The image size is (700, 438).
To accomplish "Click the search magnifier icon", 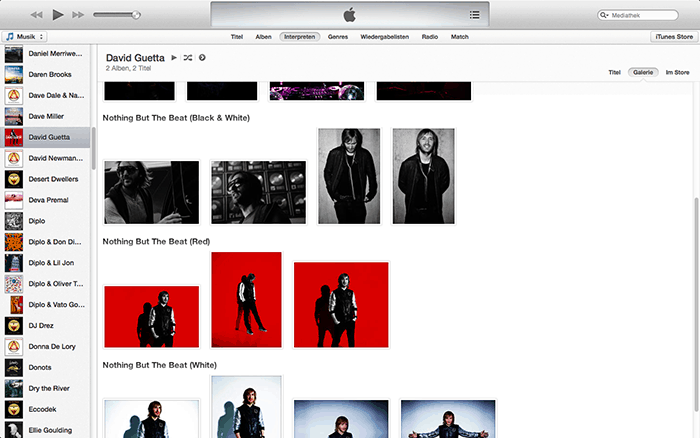I will 604,15.
